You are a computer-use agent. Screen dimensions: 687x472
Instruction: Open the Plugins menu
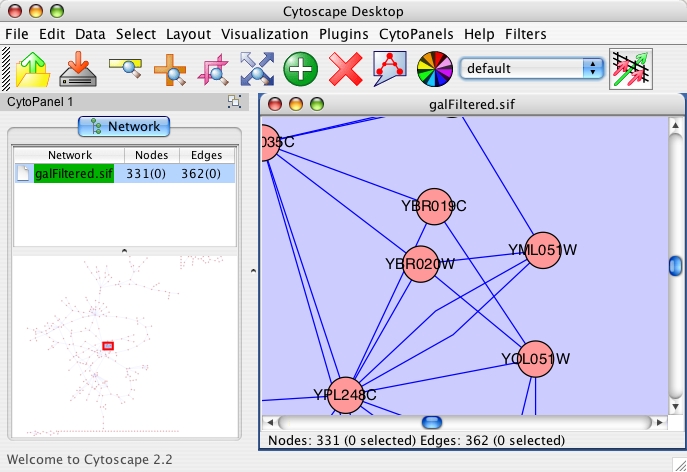343,34
